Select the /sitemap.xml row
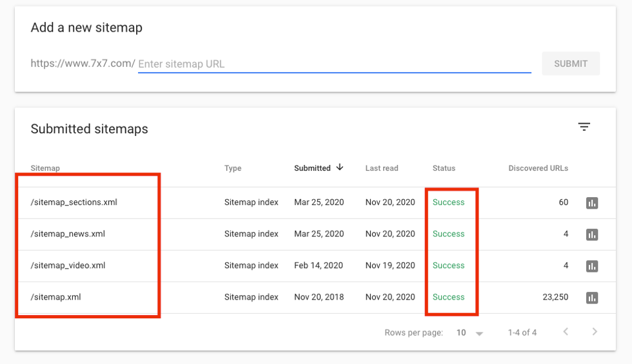The image size is (632, 364). (55, 297)
